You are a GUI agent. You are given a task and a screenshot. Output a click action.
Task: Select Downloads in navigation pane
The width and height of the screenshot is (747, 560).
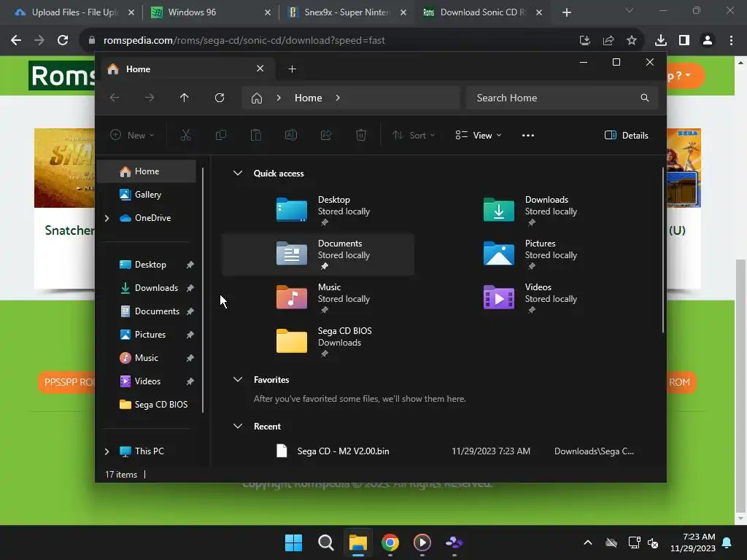click(147, 287)
